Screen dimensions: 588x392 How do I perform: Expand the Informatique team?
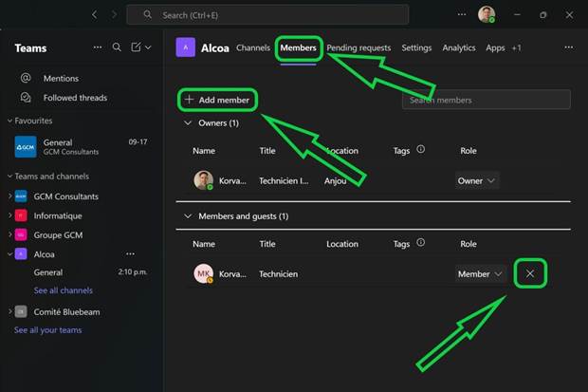9,215
